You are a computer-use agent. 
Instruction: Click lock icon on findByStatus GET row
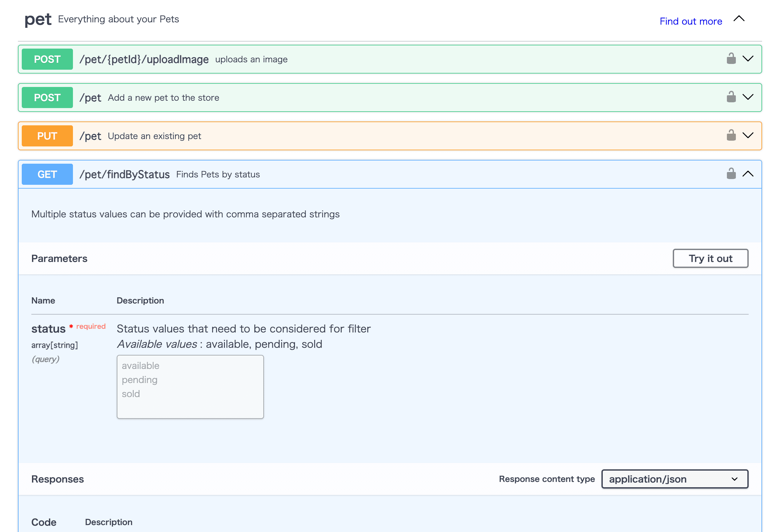(731, 174)
